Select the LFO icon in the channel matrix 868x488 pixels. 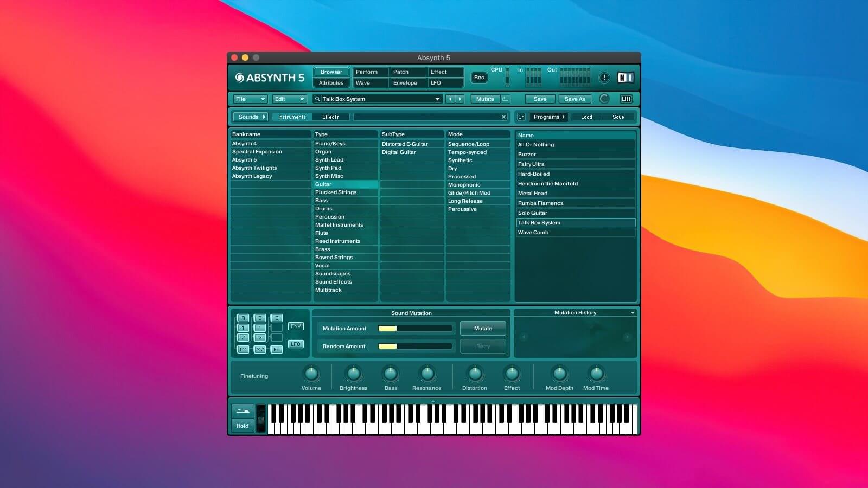(296, 343)
